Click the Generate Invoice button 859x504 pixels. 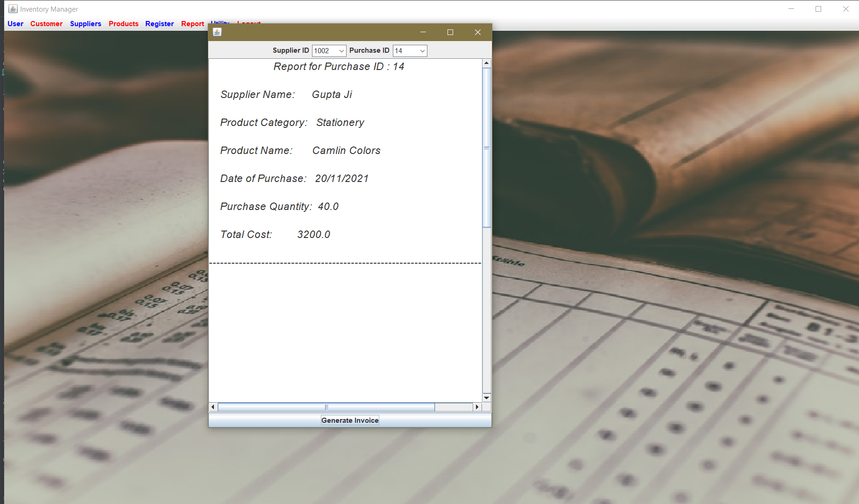pyautogui.click(x=349, y=420)
